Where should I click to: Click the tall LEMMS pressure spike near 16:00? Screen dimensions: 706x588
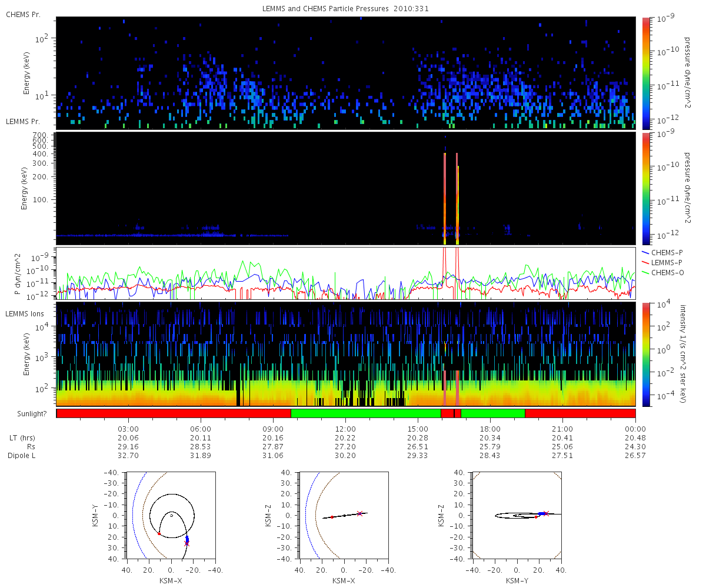point(445,198)
